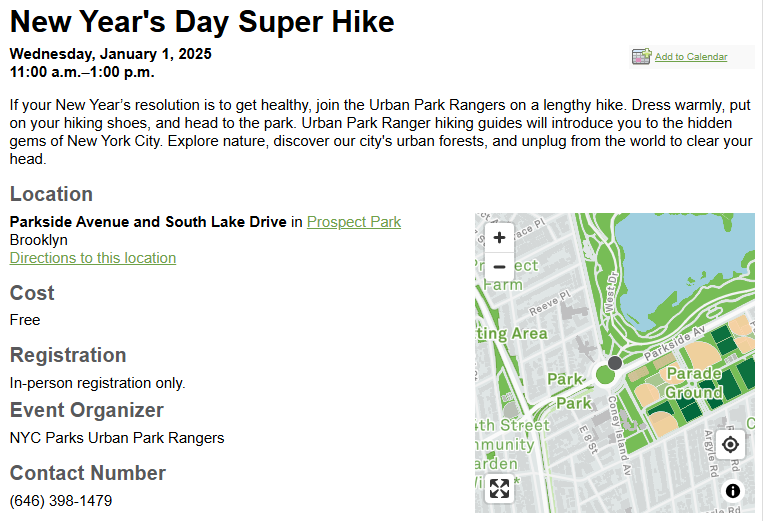The width and height of the screenshot is (772, 521).
Task: Open the Prospect Park link
Action: pyautogui.click(x=354, y=222)
